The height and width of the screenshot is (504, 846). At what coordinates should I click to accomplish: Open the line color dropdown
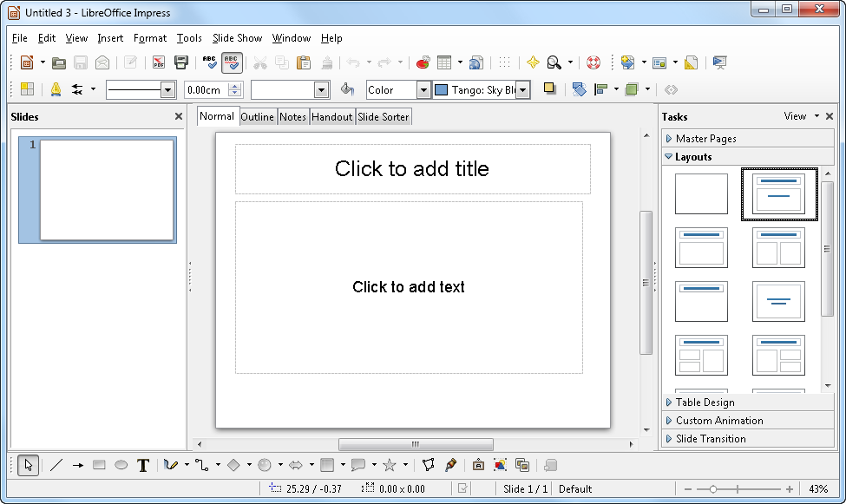(322, 90)
